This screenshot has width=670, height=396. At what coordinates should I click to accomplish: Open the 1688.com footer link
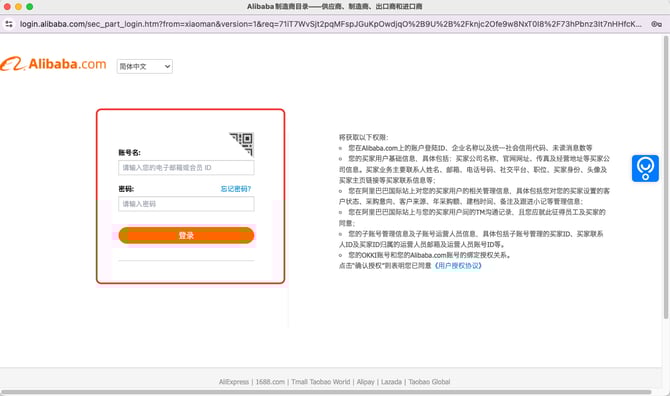click(270, 382)
